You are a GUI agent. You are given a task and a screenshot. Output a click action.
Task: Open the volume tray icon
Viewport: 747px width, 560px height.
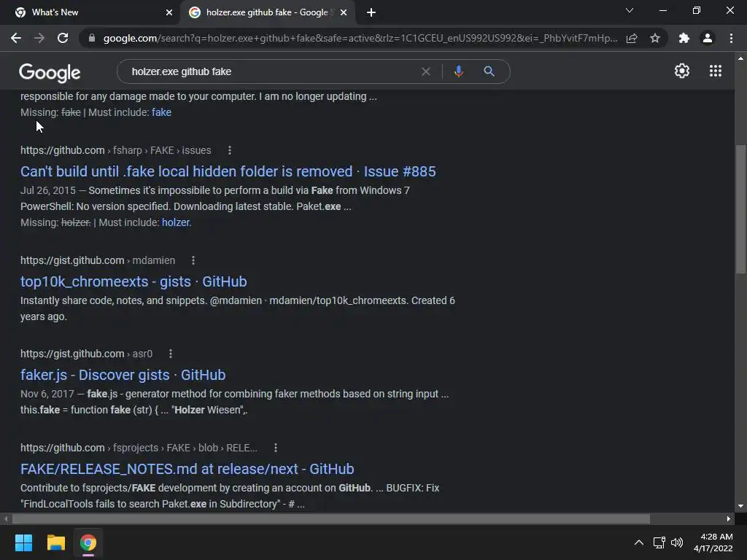[676, 542]
